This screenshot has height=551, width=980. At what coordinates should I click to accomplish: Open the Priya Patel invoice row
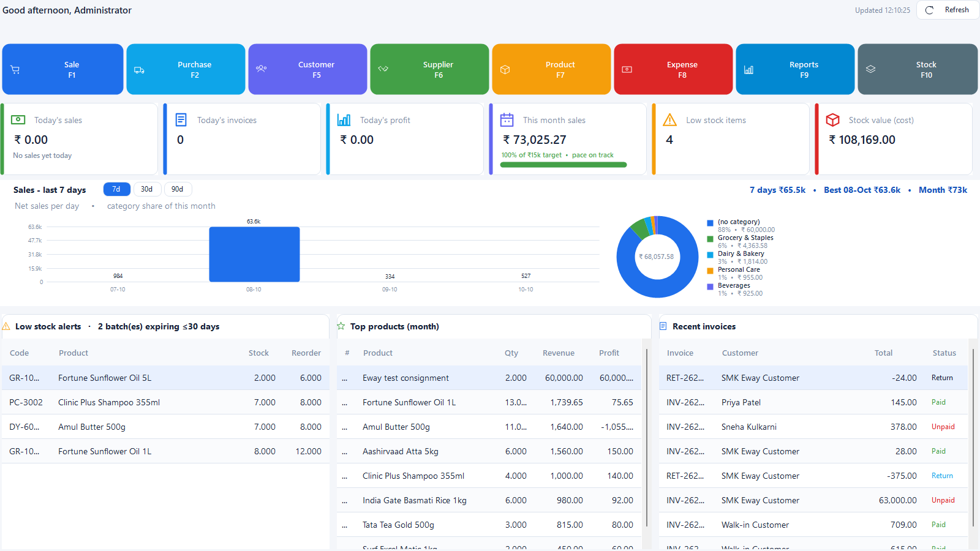(813, 402)
